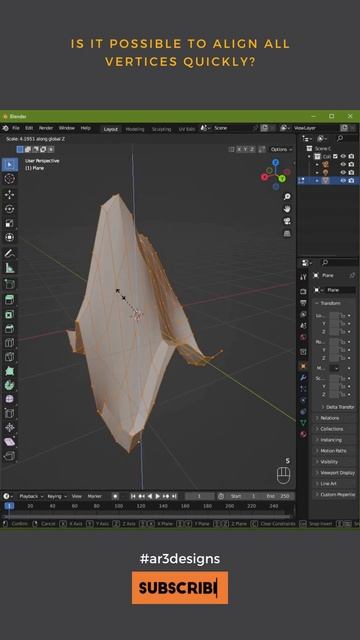Select the Move tool

[9, 195]
